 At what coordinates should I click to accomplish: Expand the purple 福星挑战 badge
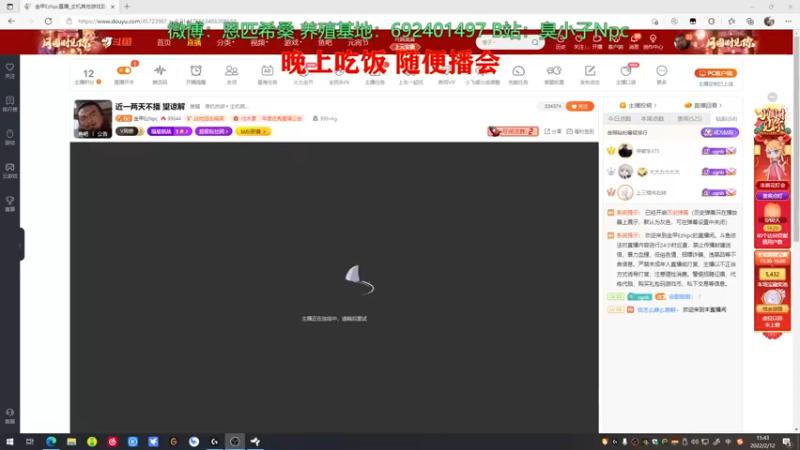pos(169,131)
